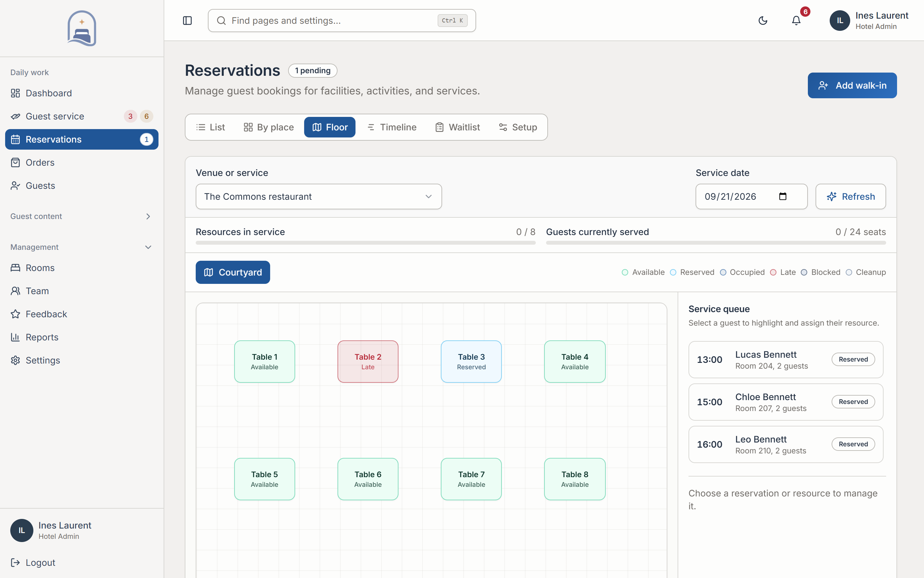Select Table 7 on floor plan
924x578 pixels.
[x=471, y=479]
